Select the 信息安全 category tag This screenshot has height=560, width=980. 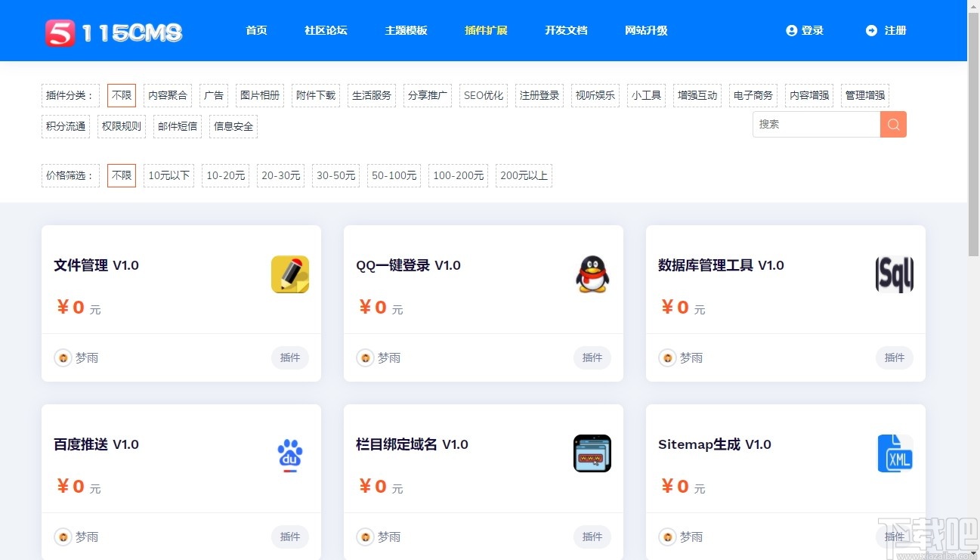(x=233, y=126)
